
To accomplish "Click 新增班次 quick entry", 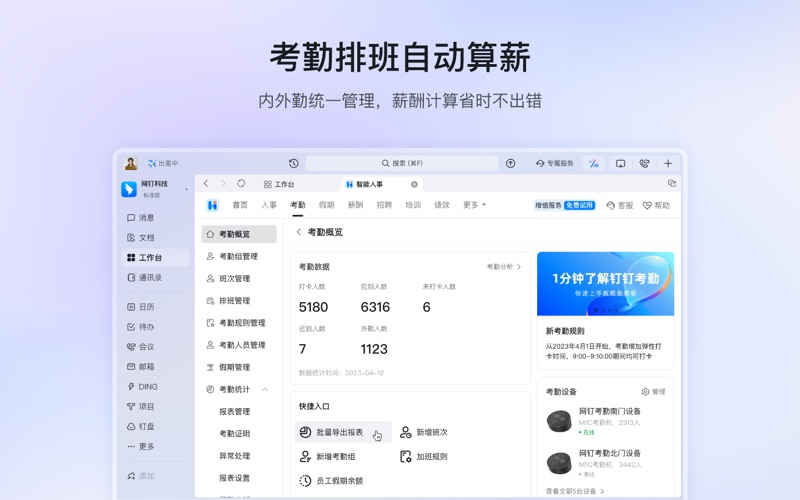I will tap(423, 432).
